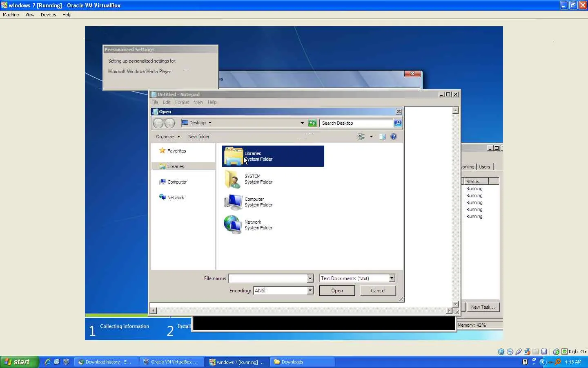Click the XP start button
The height and width of the screenshot is (368, 588).
19,362
